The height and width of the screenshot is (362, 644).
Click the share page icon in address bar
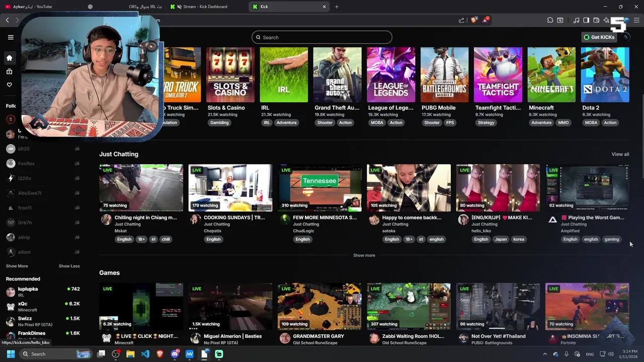point(461,20)
